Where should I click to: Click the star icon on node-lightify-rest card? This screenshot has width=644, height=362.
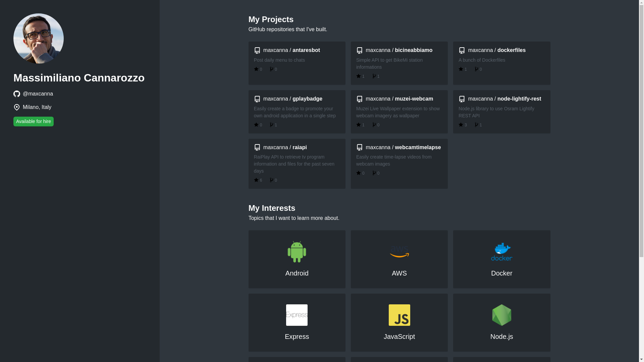(461, 125)
